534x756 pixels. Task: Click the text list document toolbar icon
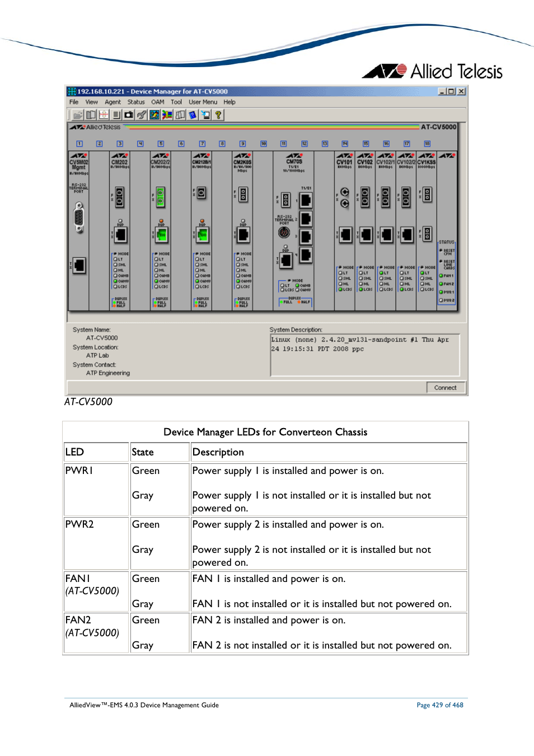[116, 115]
